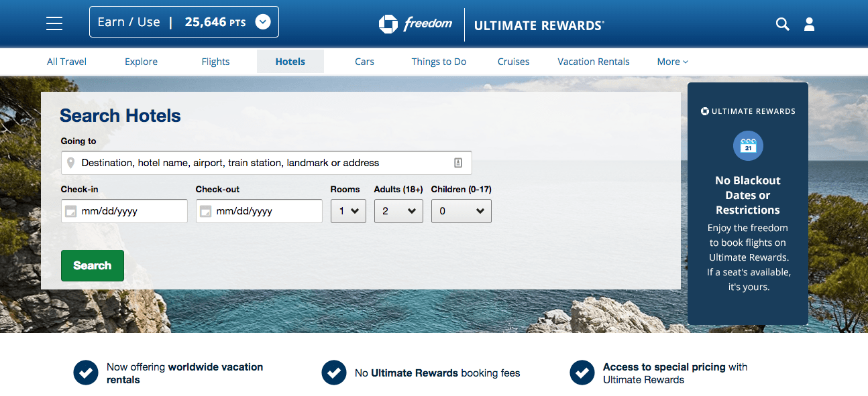Click the checkmark icon beside worldwide vacation rentals
Image resolution: width=868 pixels, height=396 pixels.
pos(86,372)
